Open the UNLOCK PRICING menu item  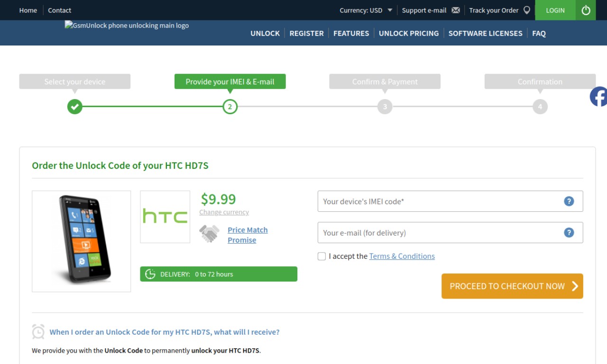(409, 33)
